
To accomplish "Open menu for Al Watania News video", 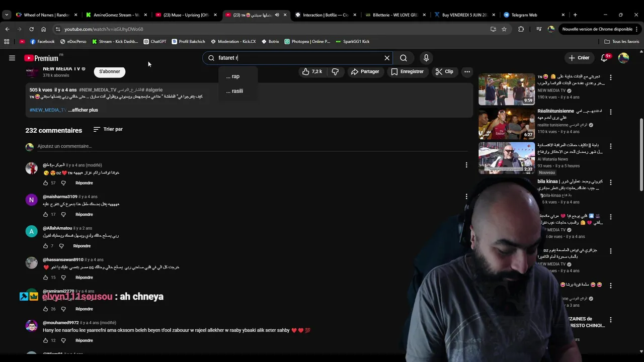I will [x=611, y=146].
